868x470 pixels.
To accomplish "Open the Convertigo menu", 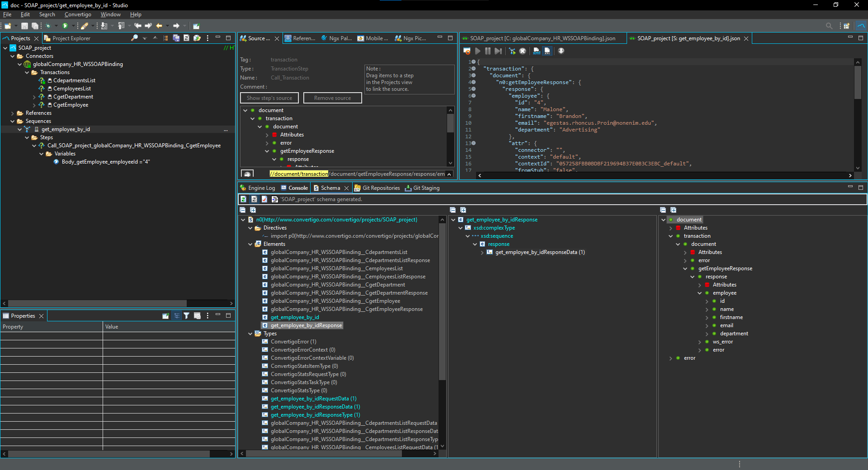I will 77,14.
